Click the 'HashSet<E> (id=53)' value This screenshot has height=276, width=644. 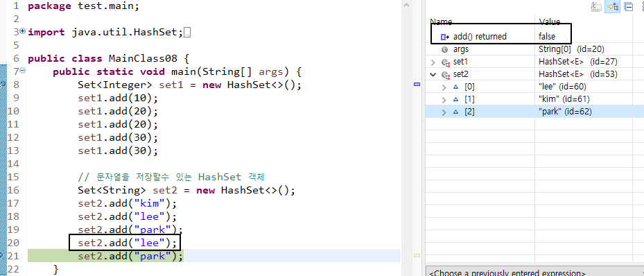point(578,74)
